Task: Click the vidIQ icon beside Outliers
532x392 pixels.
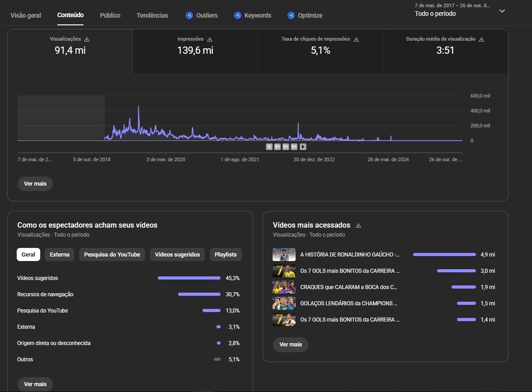Action: (189, 15)
